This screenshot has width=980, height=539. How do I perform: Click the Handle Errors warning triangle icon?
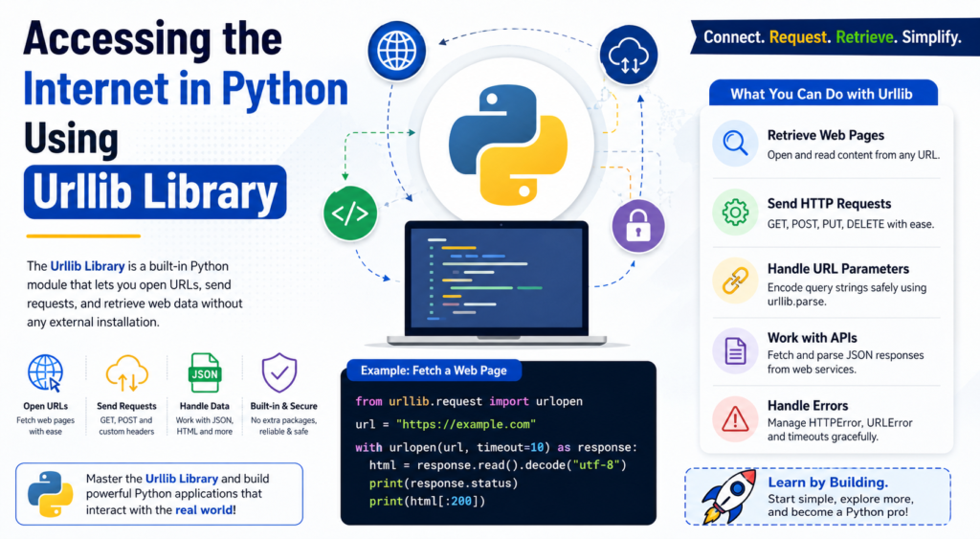pos(735,419)
